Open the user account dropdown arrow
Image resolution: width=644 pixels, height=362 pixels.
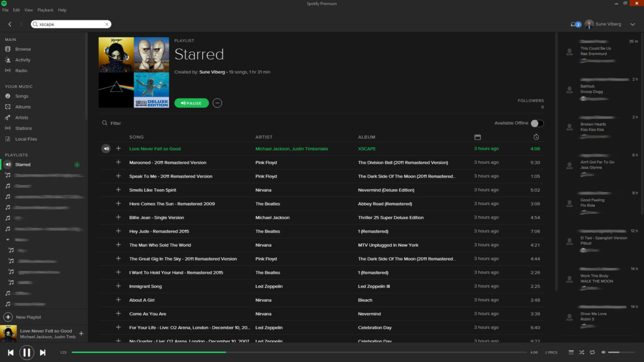[633, 24]
